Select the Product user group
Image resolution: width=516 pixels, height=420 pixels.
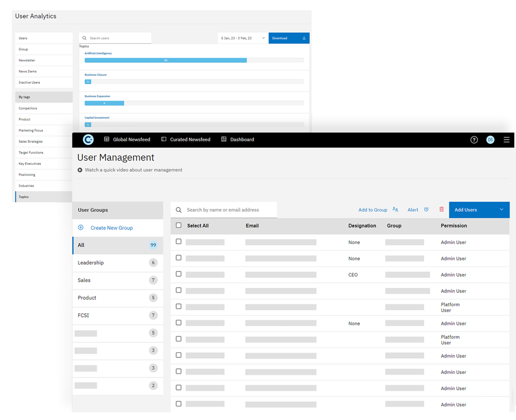click(118, 298)
